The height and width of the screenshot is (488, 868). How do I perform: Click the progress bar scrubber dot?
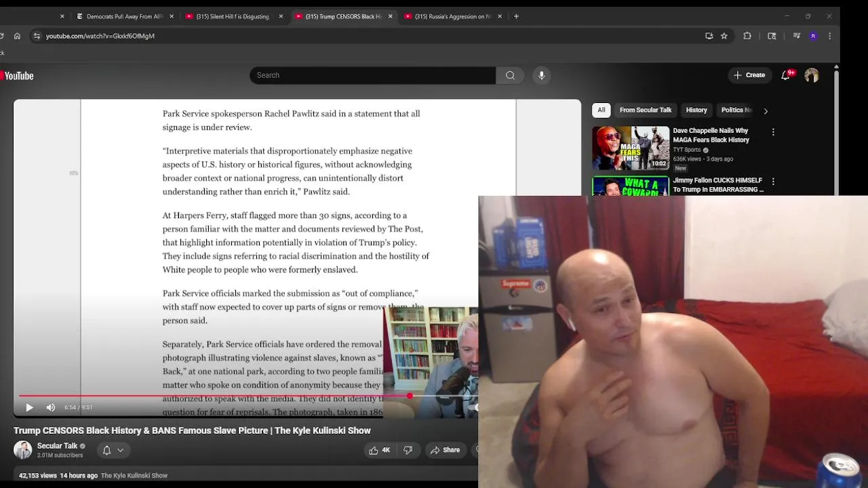410,396
